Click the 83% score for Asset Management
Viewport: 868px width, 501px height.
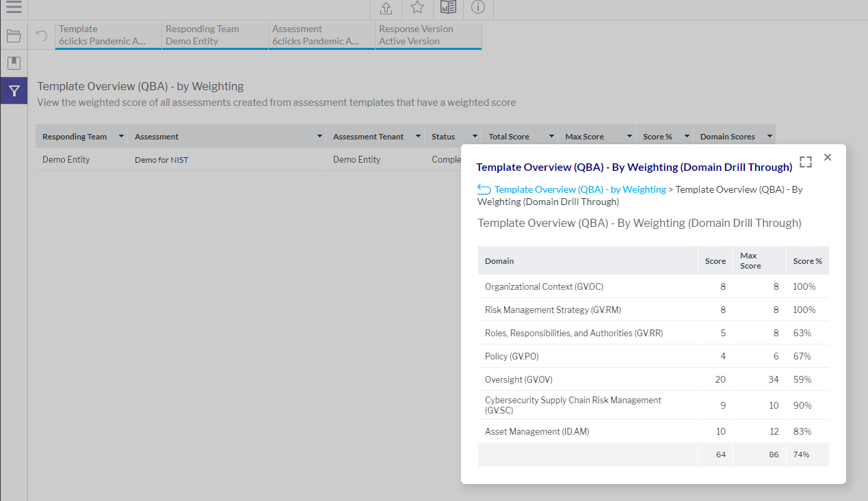[802, 431]
